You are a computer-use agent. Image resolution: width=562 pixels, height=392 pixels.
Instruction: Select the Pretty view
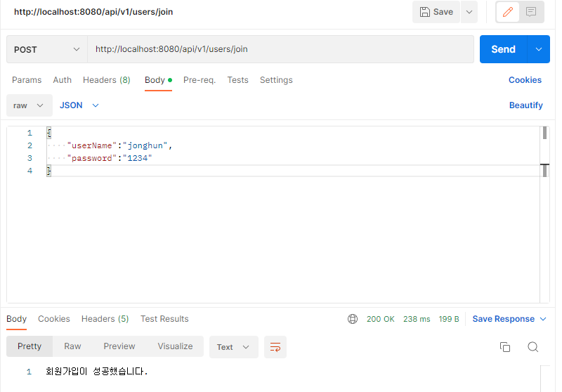30,346
